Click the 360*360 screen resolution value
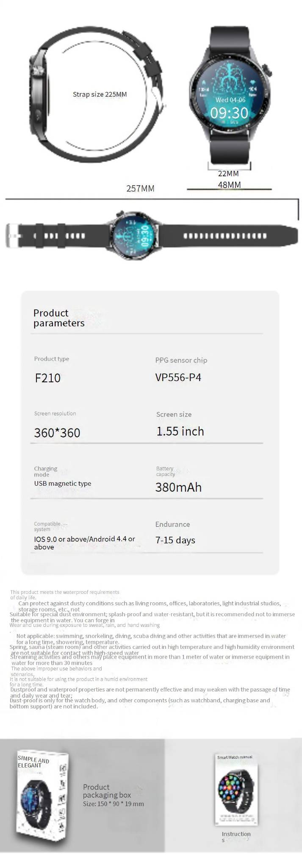Viewport: 302px width, 868px height. (57, 433)
